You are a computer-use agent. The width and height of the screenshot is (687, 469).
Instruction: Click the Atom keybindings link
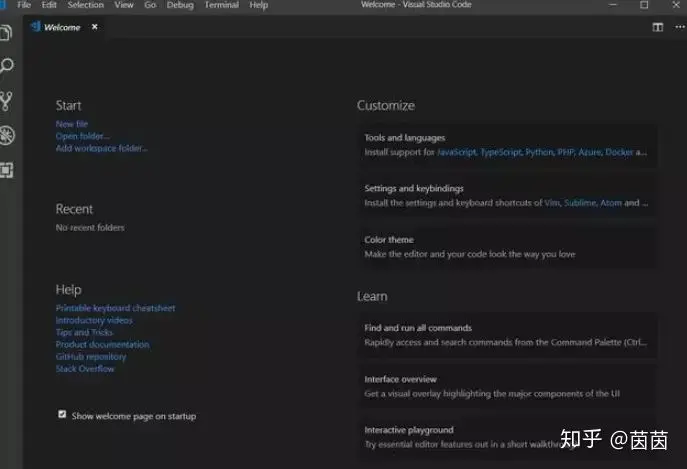(x=611, y=203)
